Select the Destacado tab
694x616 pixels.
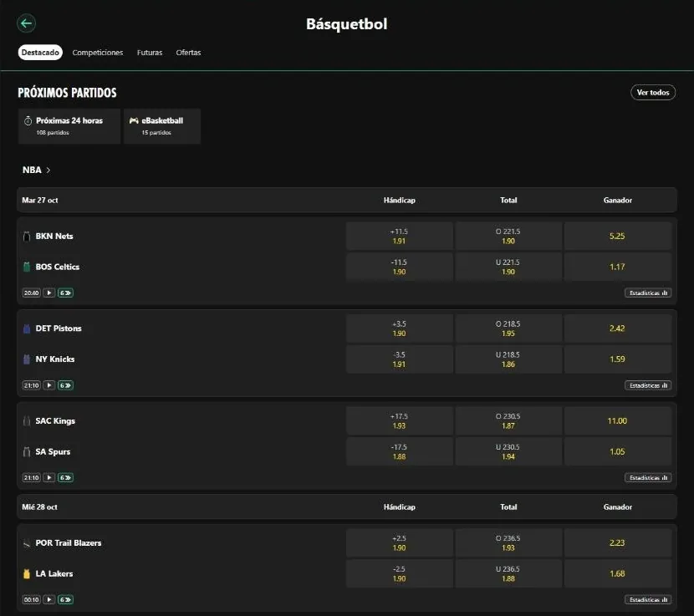tap(40, 52)
